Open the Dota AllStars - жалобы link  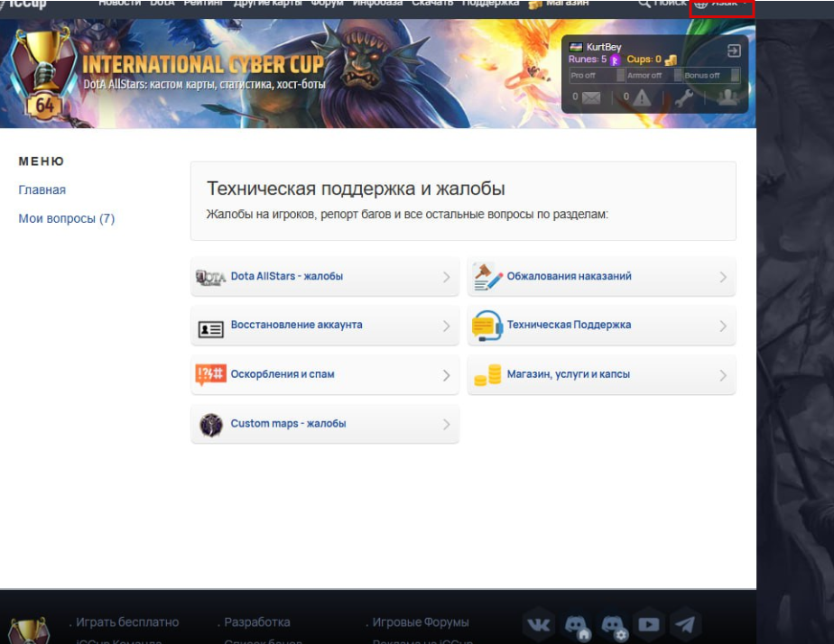tap(287, 276)
